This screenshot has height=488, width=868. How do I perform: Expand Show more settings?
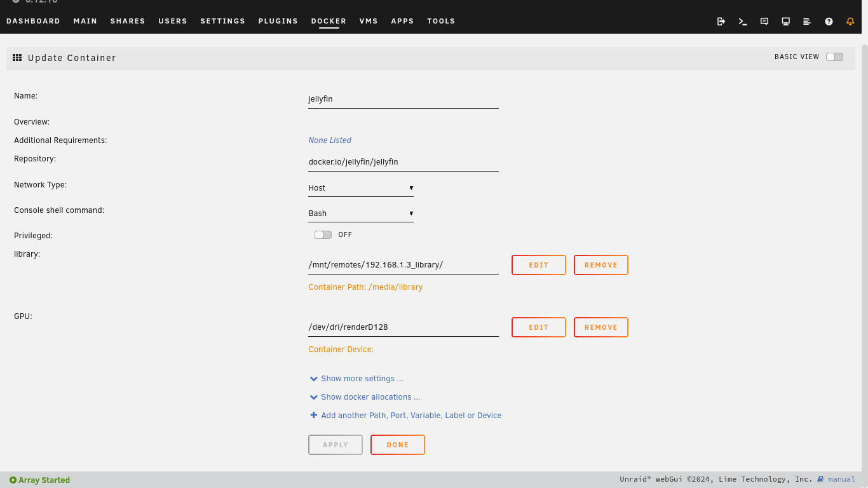(x=362, y=379)
